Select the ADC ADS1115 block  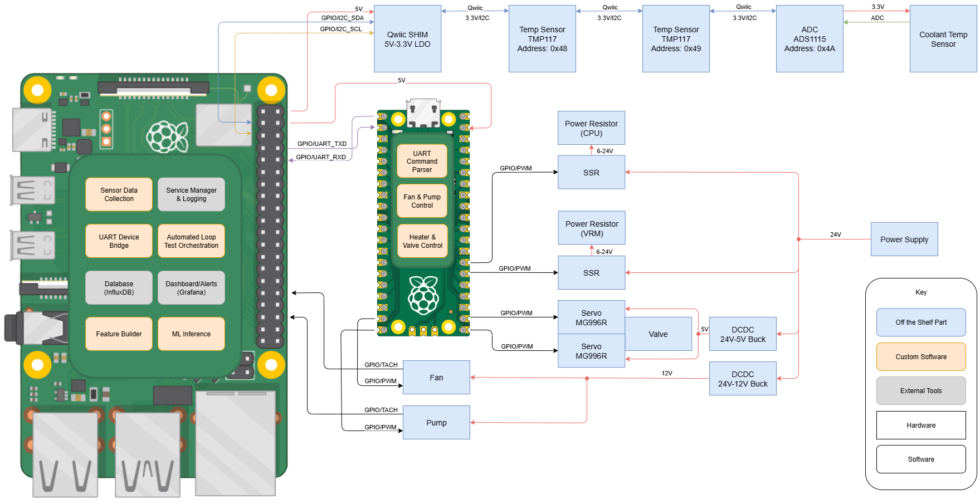(x=809, y=39)
